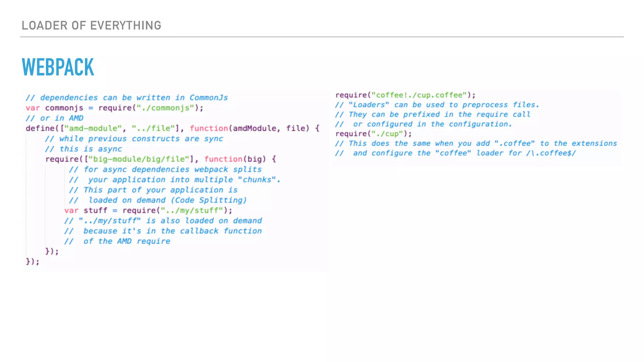Click the comment 'dependencies can be written in CommonJs'

click(127, 98)
